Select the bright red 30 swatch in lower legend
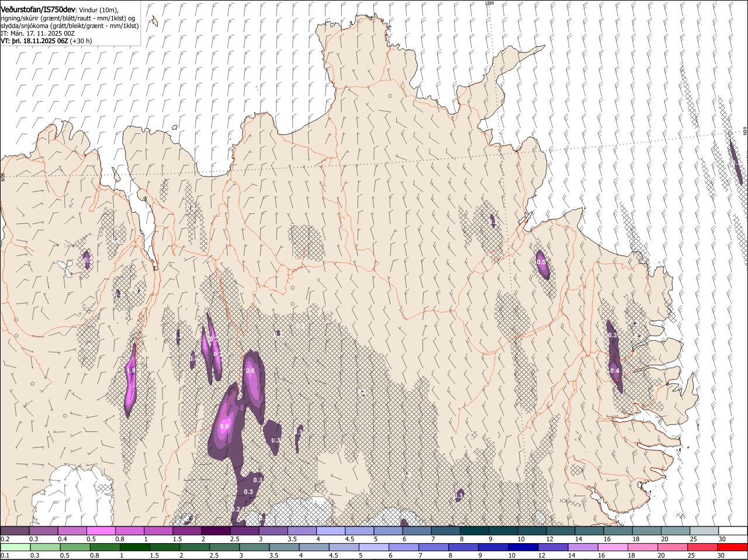This screenshot has width=748, height=560. coord(732,547)
